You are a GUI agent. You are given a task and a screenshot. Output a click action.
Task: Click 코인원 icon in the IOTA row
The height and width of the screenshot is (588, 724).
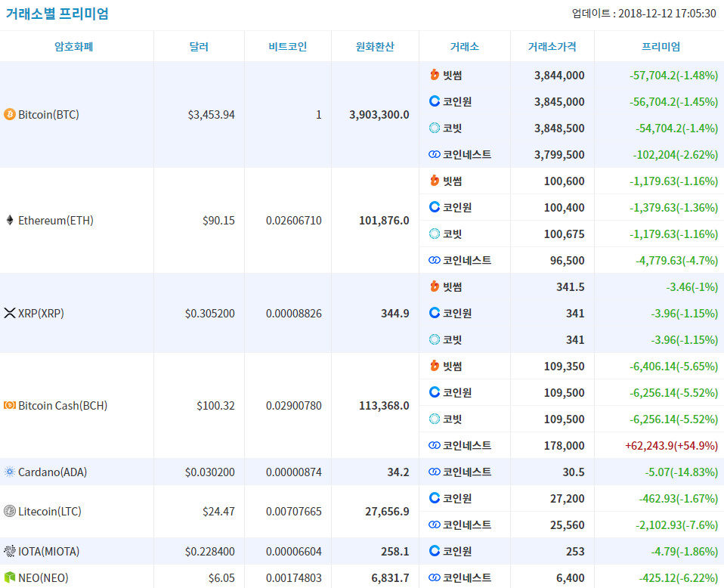click(435, 550)
